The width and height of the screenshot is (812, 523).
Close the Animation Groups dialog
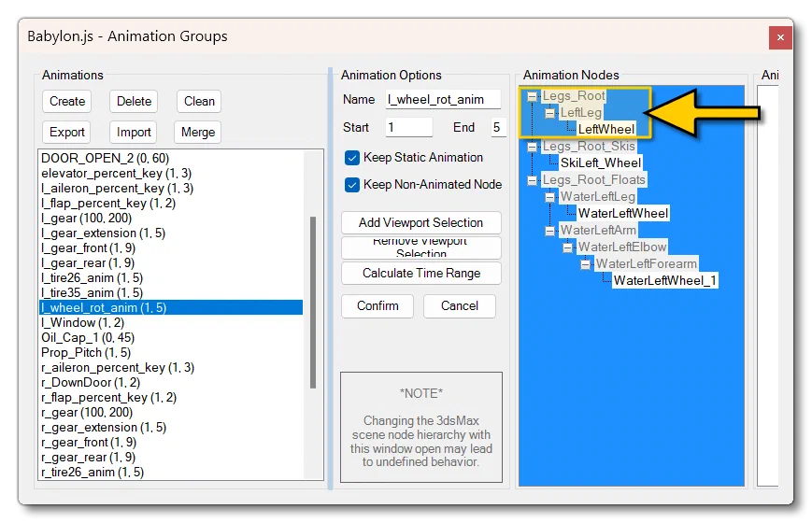click(x=780, y=37)
